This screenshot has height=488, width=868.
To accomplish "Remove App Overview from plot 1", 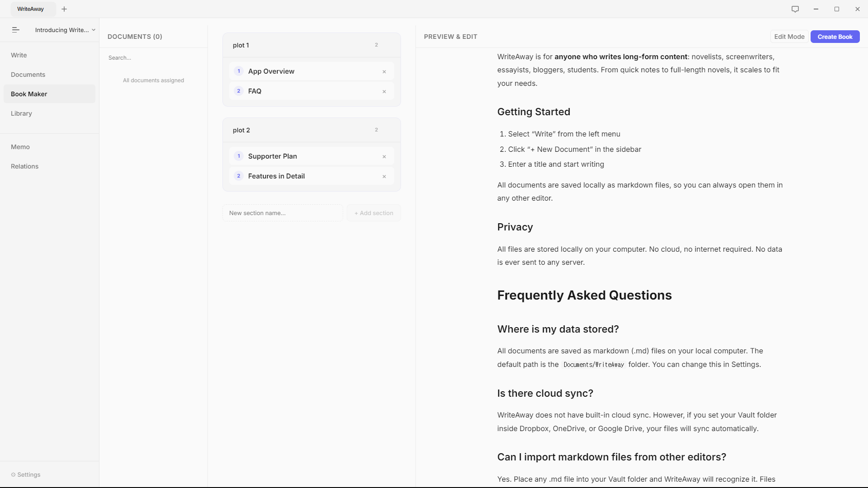I will 384,72.
